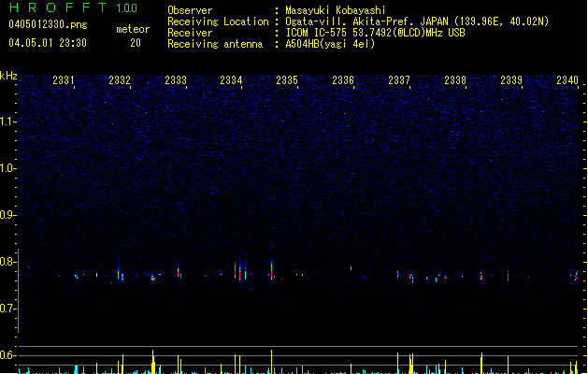Click the meteor count value 20
588x374 pixels.
click(x=136, y=43)
